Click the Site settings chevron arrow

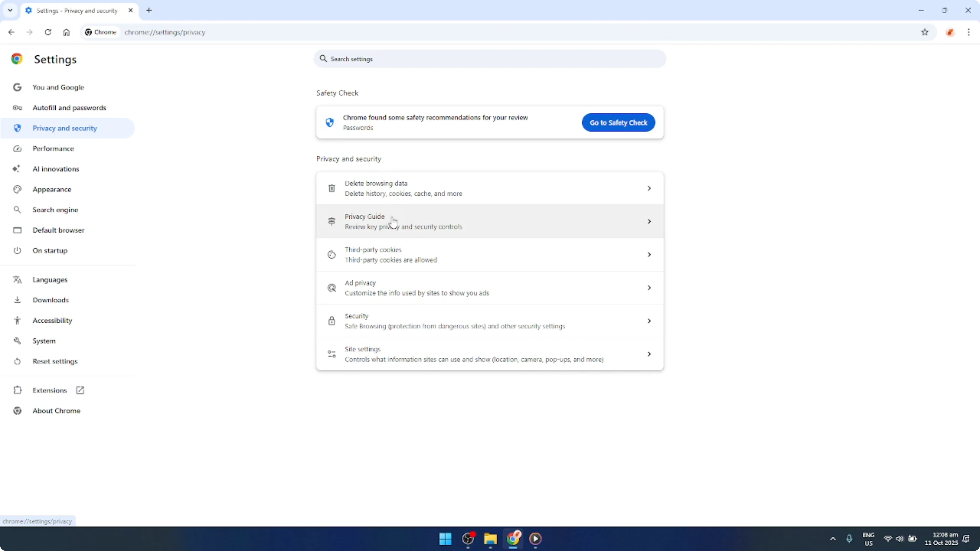click(649, 354)
